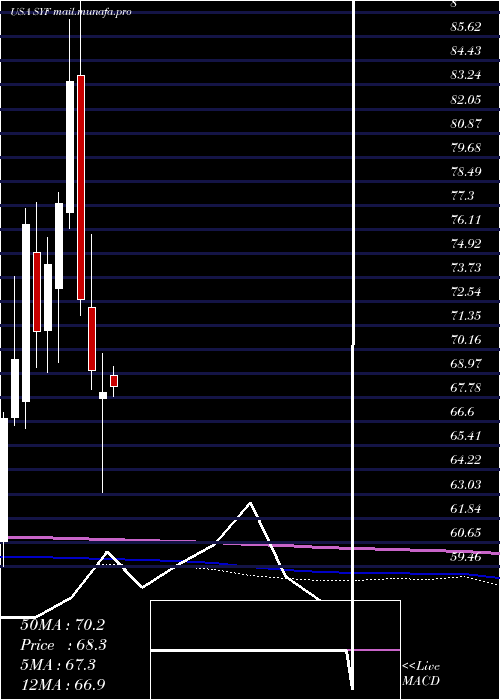The height and width of the screenshot is (700, 500).
Task: Click the 64.22 price axis label
Action: coord(466,460)
